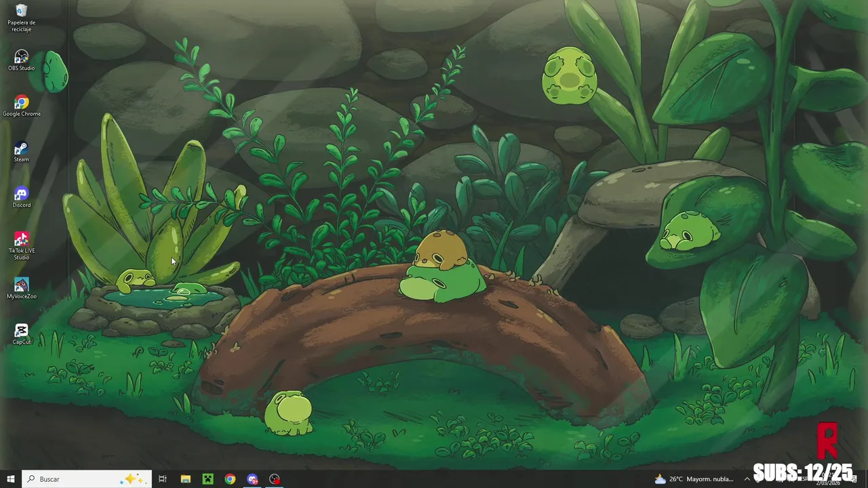Select the TikTok LIVE Studio shortcut
The height and width of the screenshot is (488, 868).
(22, 246)
